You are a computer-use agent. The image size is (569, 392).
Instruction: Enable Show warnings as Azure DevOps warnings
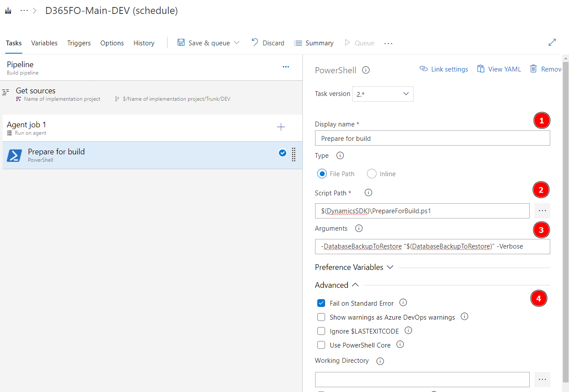point(321,317)
